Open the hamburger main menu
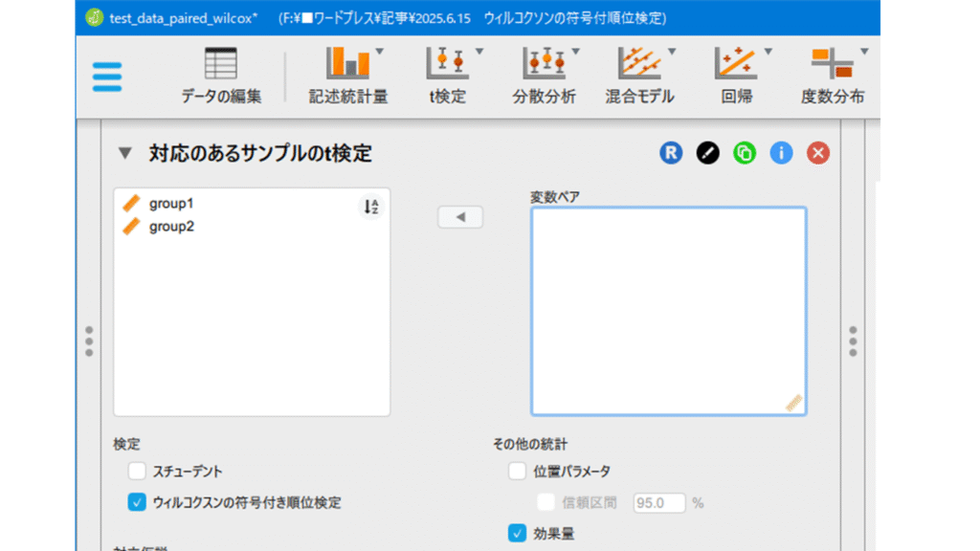 108,77
